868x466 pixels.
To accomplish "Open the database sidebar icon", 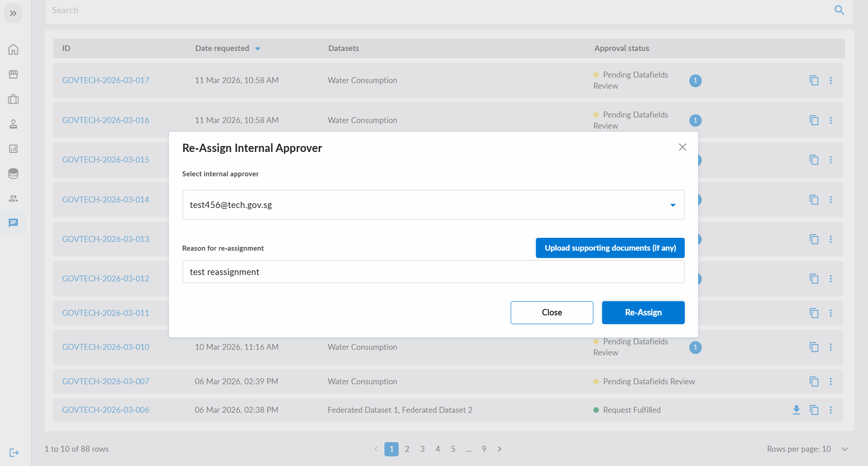I will point(13,174).
